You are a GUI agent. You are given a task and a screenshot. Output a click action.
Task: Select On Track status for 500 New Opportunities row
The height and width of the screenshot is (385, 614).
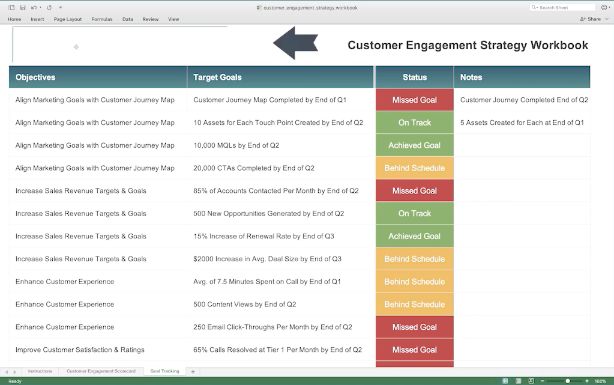(x=415, y=213)
